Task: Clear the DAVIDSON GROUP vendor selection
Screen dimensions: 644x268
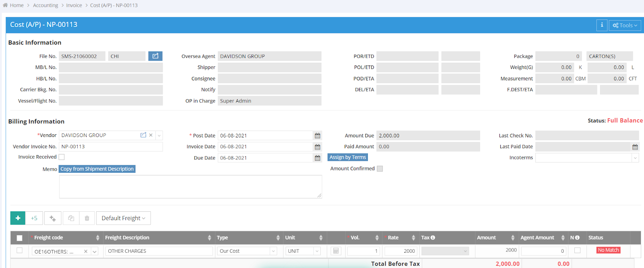Action: (151, 135)
